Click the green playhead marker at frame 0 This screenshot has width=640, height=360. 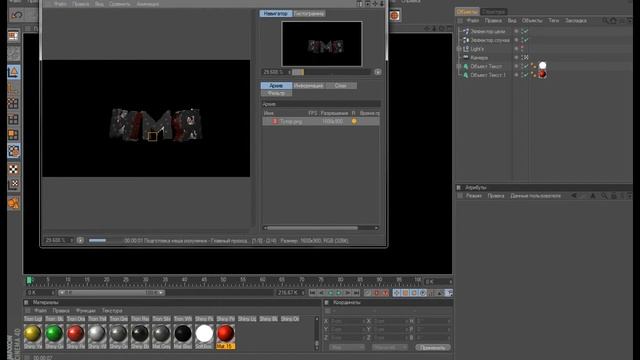click(29, 280)
